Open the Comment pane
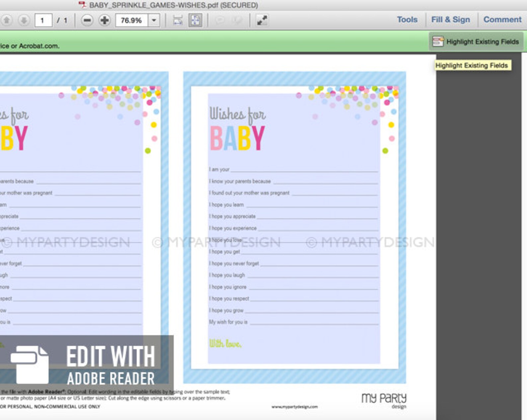The image size is (527, 420). (502, 20)
